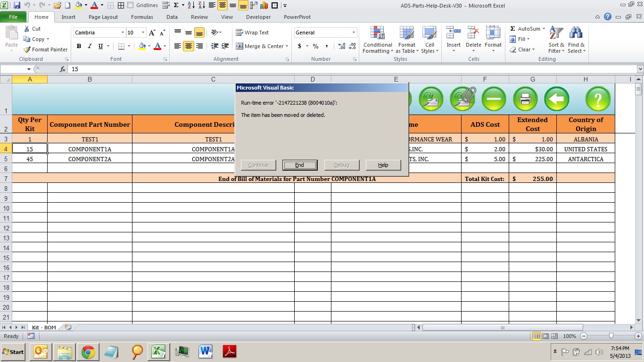This screenshot has height=362, width=644.
Task: Switch to the Formulas tab
Action: (142, 17)
